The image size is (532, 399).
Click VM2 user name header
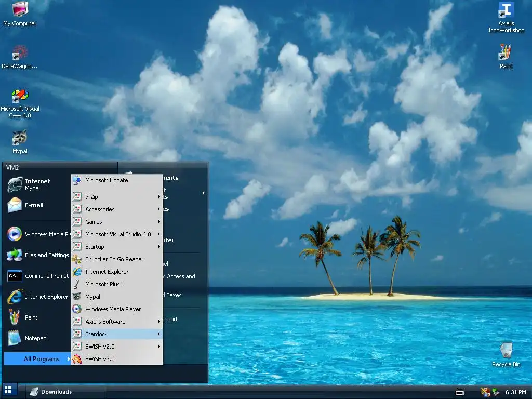pyautogui.click(x=12, y=168)
